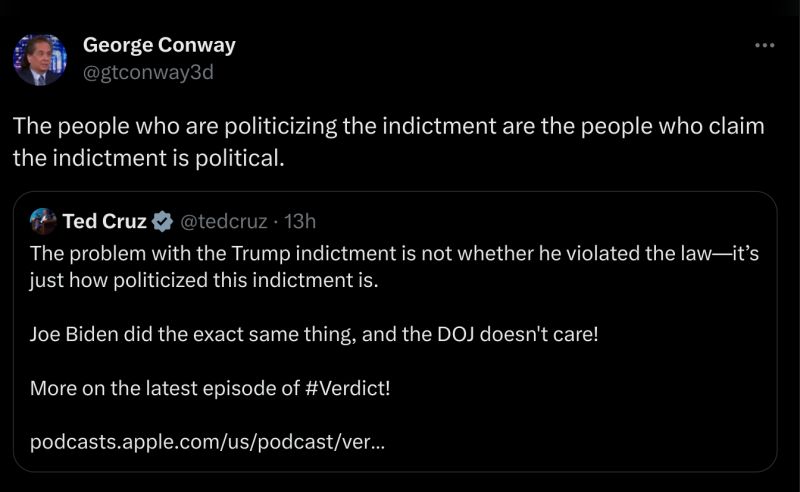Click the George Conway display name
Screen dimensions: 800x492
tap(159, 45)
